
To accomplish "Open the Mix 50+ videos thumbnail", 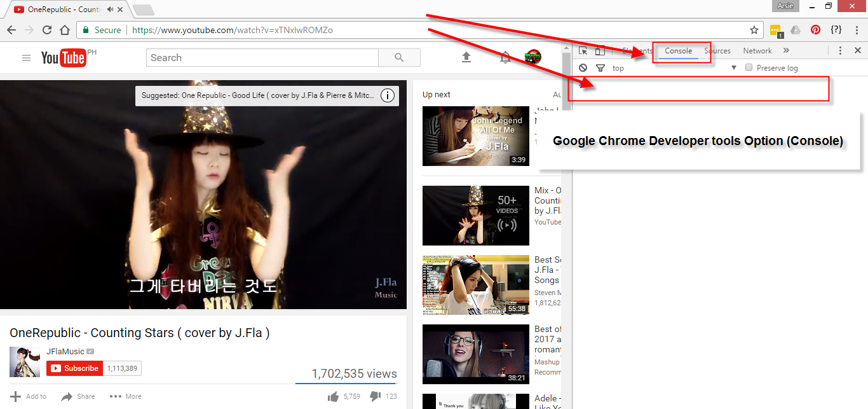I will (x=476, y=216).
